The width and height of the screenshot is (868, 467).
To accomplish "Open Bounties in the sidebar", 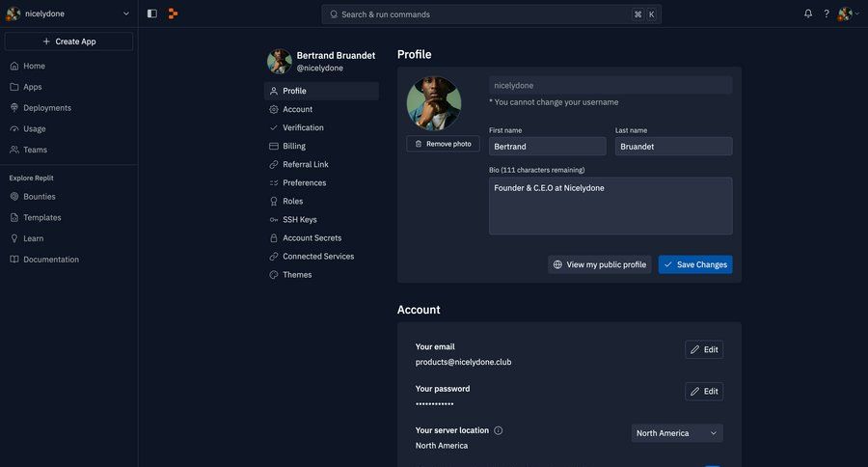I will coord(40,197).
